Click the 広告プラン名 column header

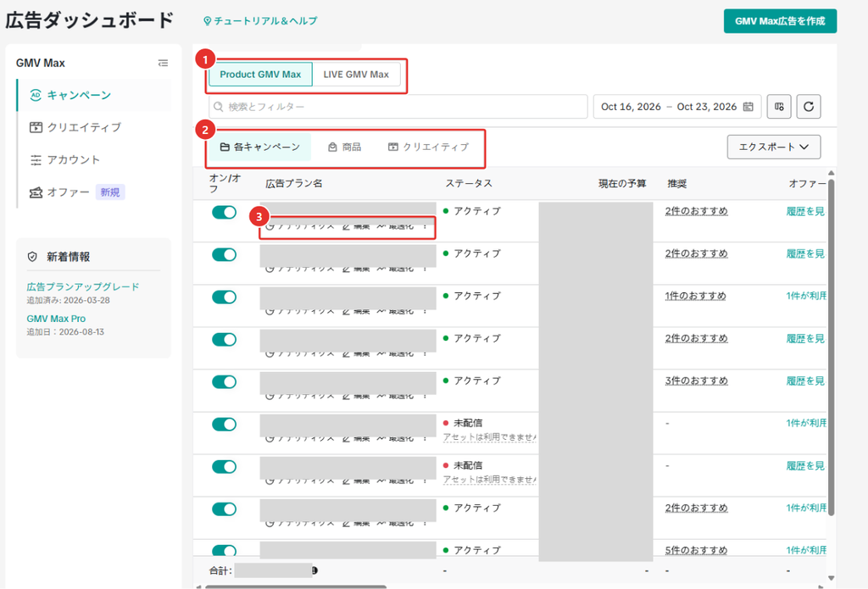point(294,183)
